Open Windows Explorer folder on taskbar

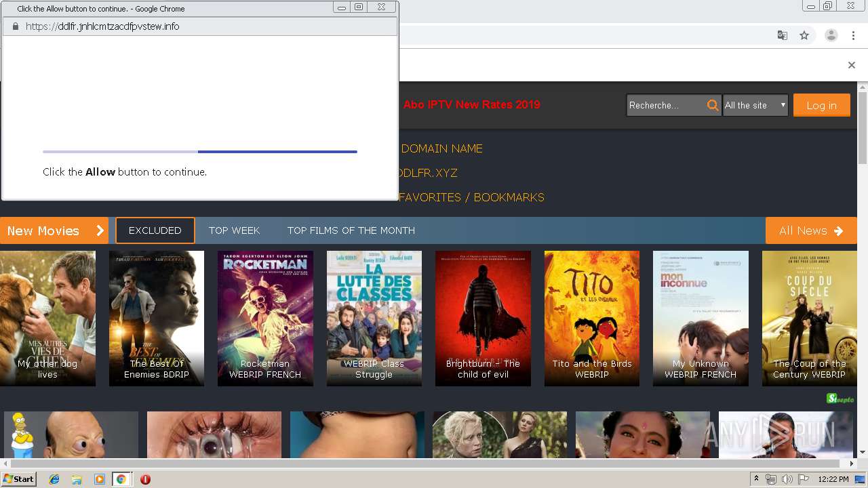[77, 479]
